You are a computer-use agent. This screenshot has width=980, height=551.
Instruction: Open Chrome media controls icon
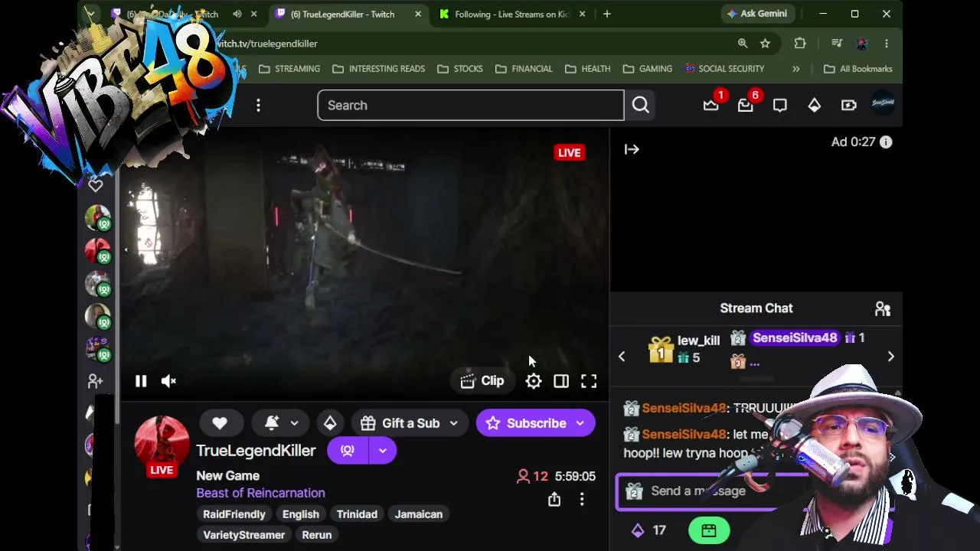pos(837,44)
